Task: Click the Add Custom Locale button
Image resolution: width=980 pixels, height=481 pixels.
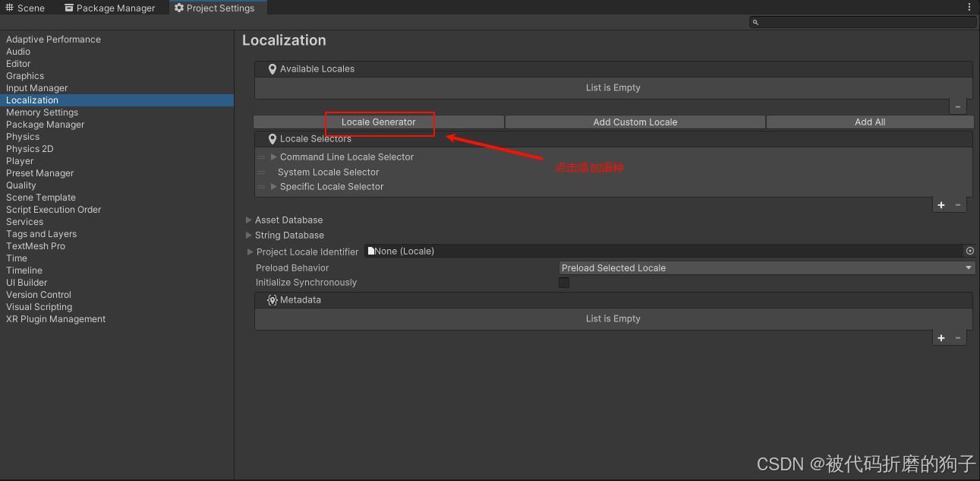Action: (635, 122)
